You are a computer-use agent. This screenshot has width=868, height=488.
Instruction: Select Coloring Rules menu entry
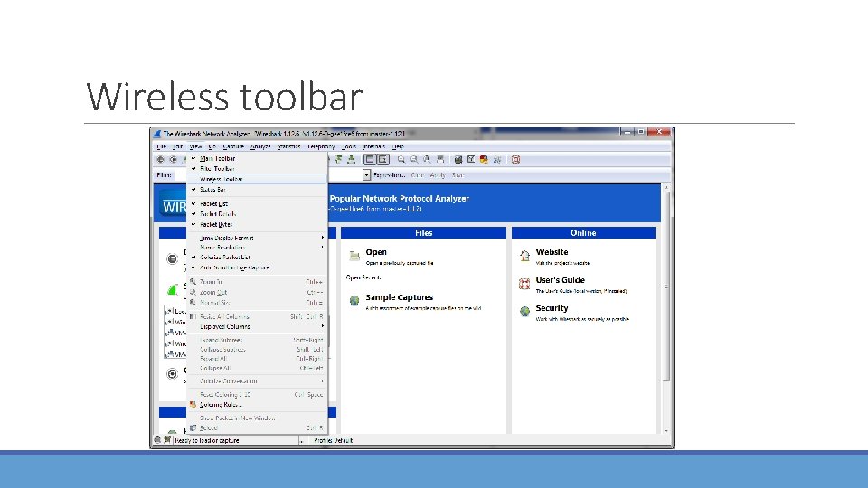(x=257, y=405)
